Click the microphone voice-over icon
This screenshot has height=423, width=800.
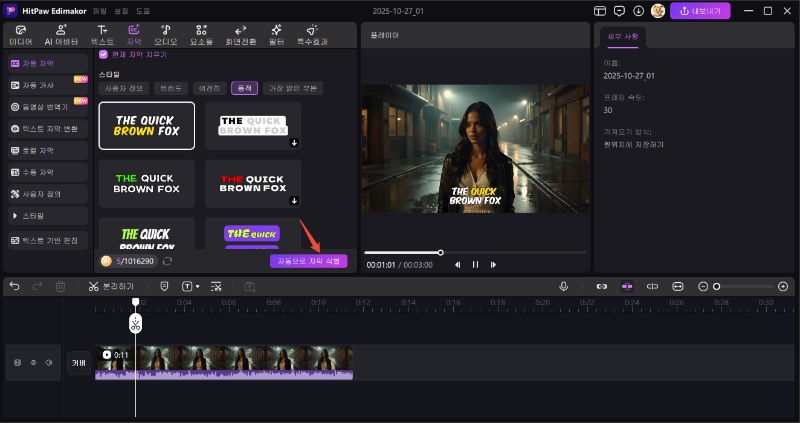564,286
